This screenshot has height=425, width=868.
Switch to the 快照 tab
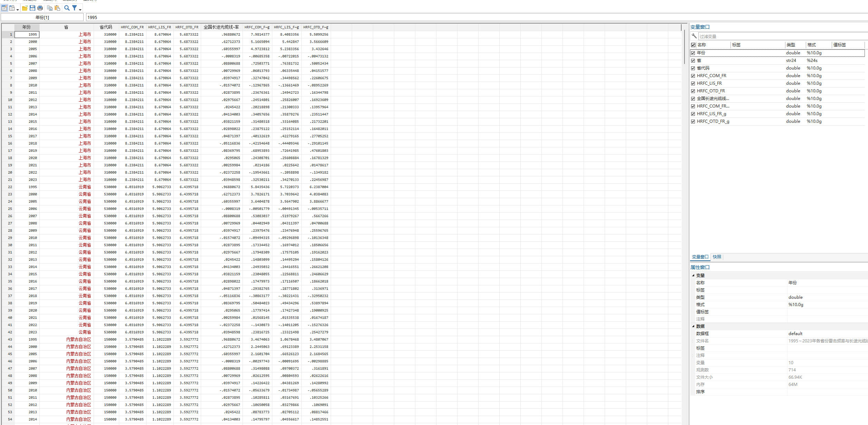pos(717,257)
